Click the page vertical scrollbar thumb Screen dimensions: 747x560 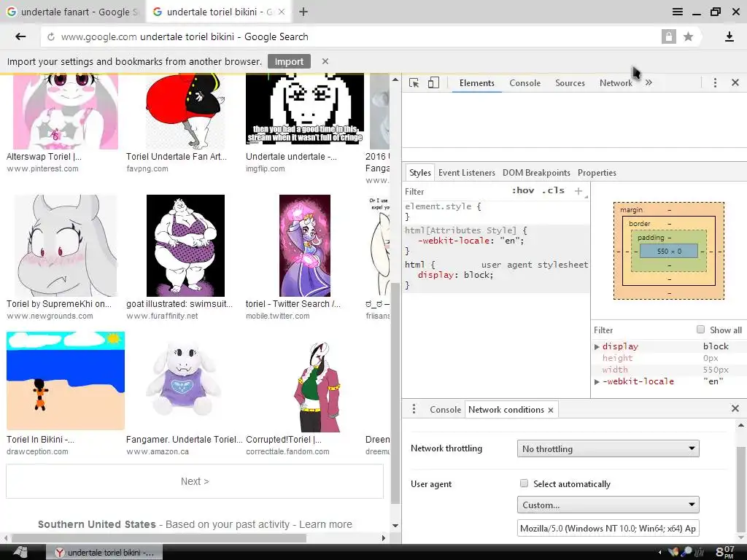[x=395, y=393]
